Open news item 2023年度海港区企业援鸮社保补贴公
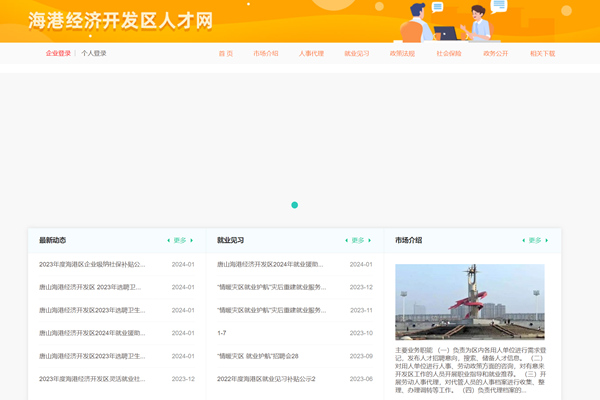This screenshot has height=400, width=600. [x=92, y=265]
